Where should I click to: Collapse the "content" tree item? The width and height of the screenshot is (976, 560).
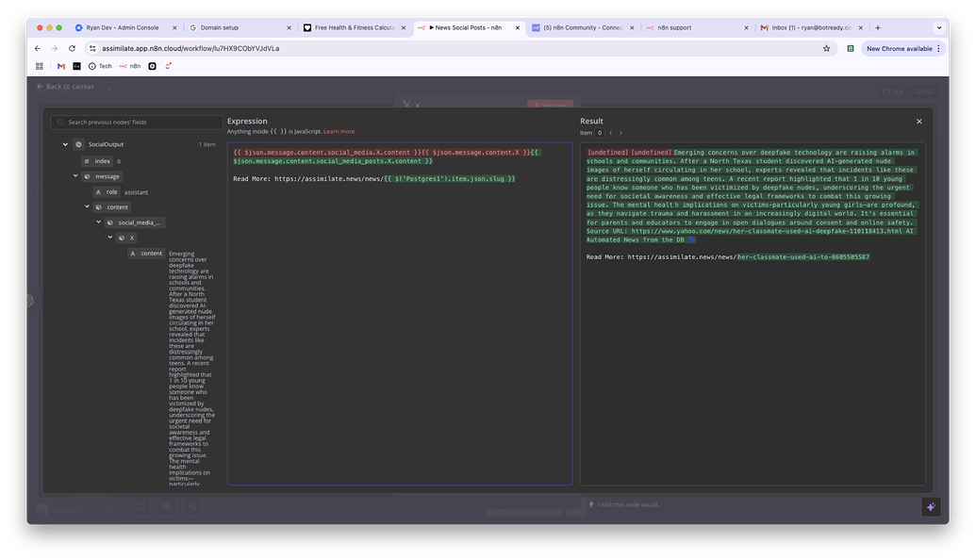pyautogui.click(x=85, y=206)
